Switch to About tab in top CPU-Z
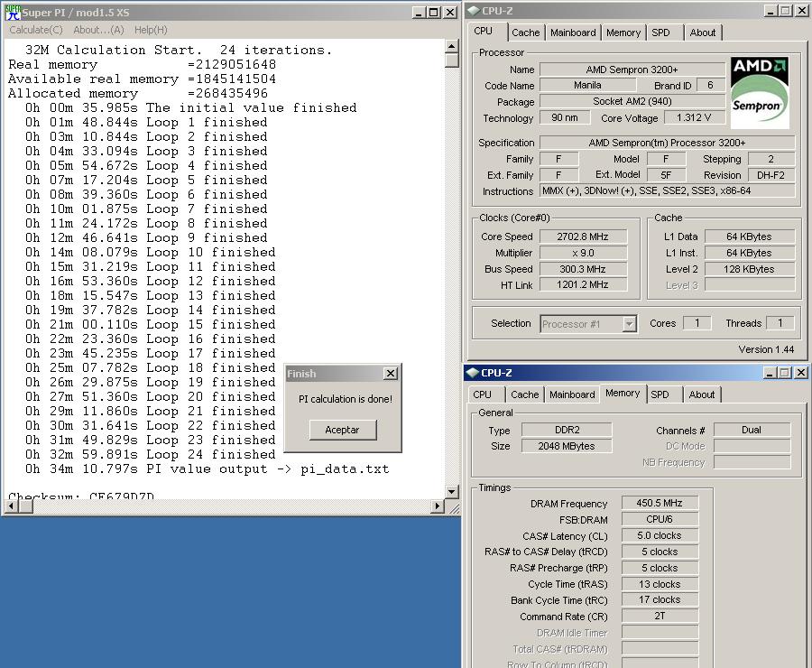 (702, 32)
